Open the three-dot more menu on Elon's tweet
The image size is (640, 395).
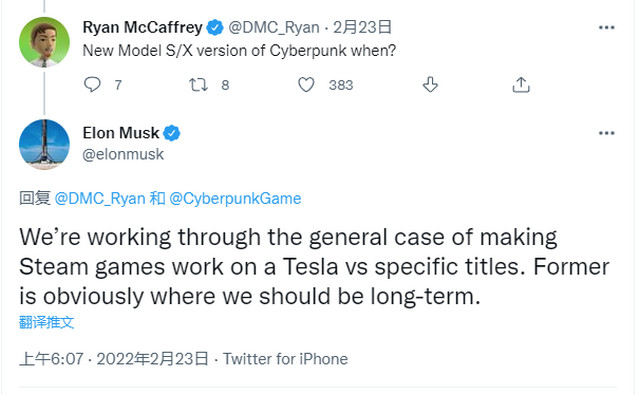click(607, 133)
